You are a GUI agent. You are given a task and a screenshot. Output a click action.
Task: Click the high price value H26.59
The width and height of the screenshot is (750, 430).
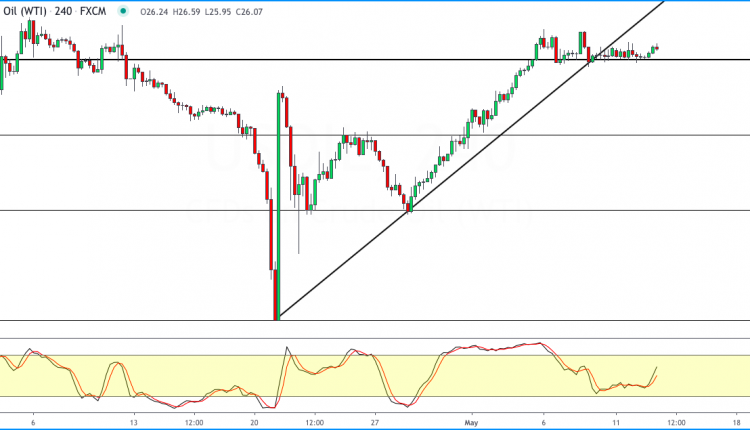coord(187,11)
